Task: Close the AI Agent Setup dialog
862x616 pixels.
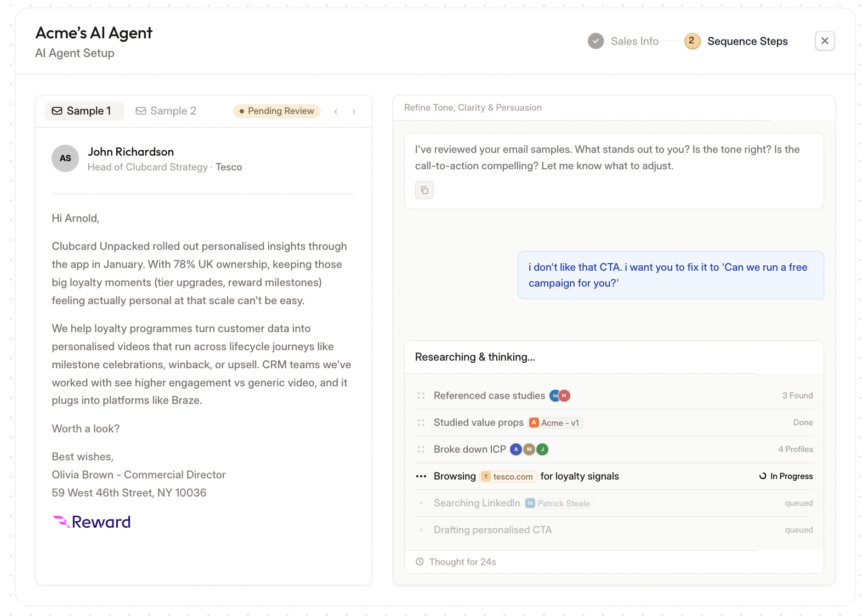Action: [825, 41]
